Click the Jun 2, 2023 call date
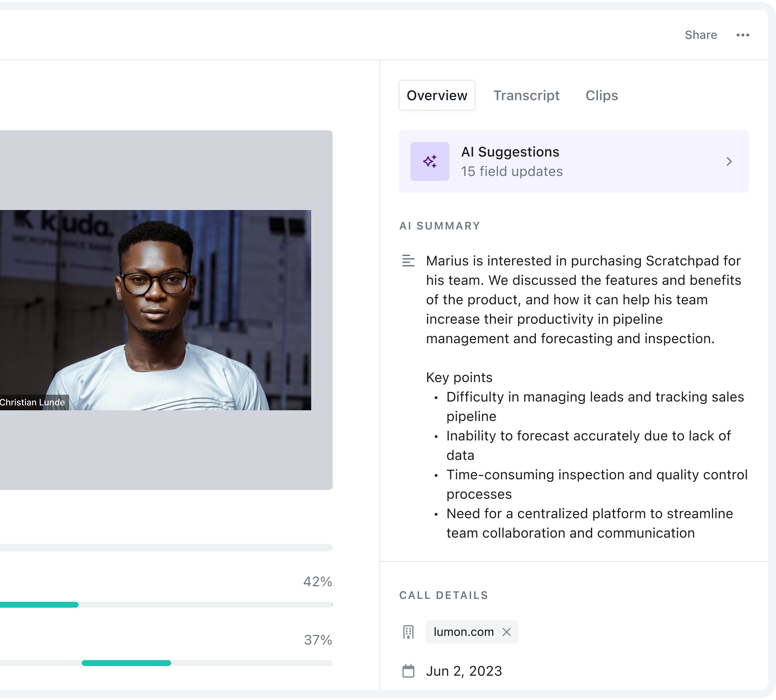The image size is (776, 700). [464, 671]
